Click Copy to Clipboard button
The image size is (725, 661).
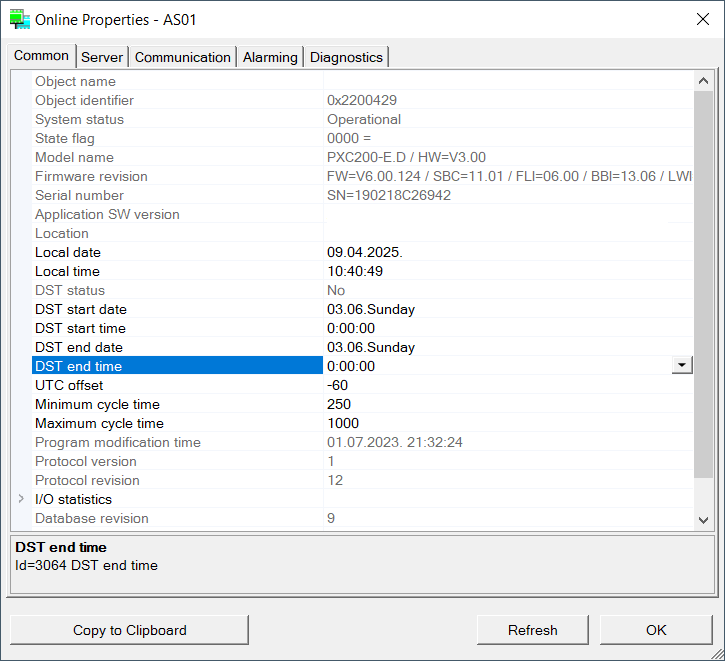129,630
